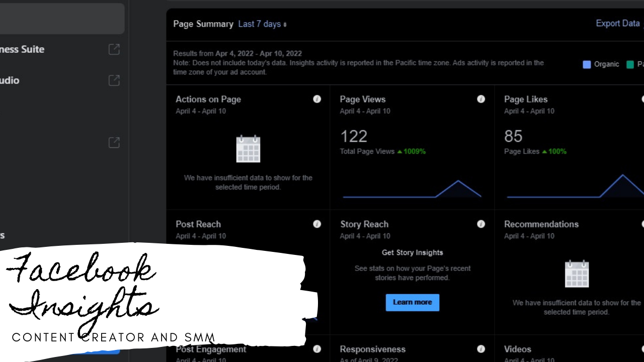Open info icon for Post Reach
This screenshot has height=362, width=644.
[x=317, y=224]
